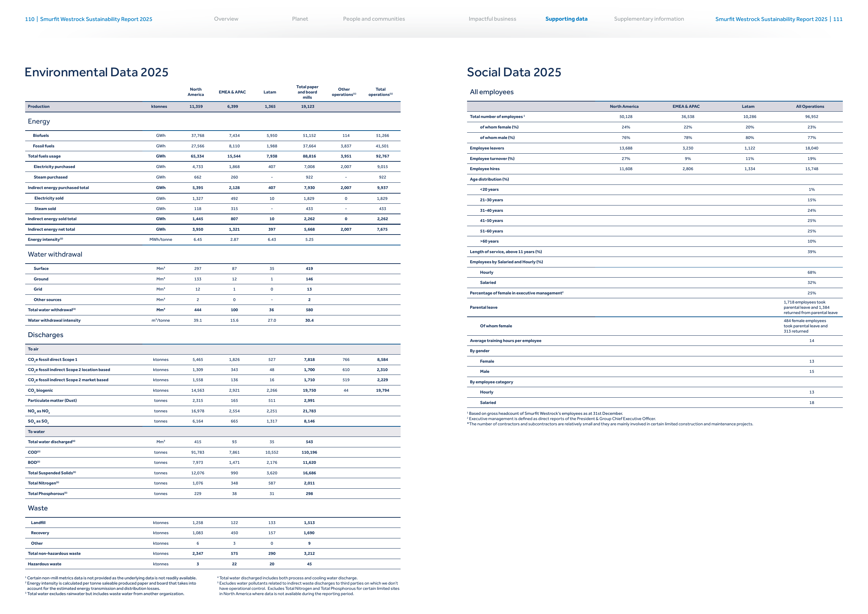Click the Production row value 11,359

[196, 107]
